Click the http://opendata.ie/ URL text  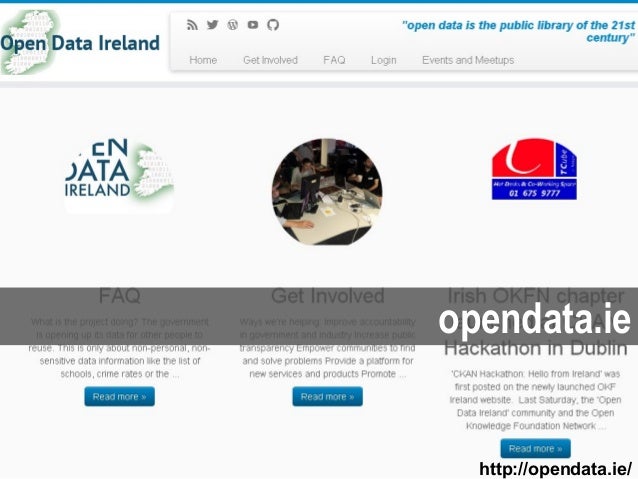[556, 469]
